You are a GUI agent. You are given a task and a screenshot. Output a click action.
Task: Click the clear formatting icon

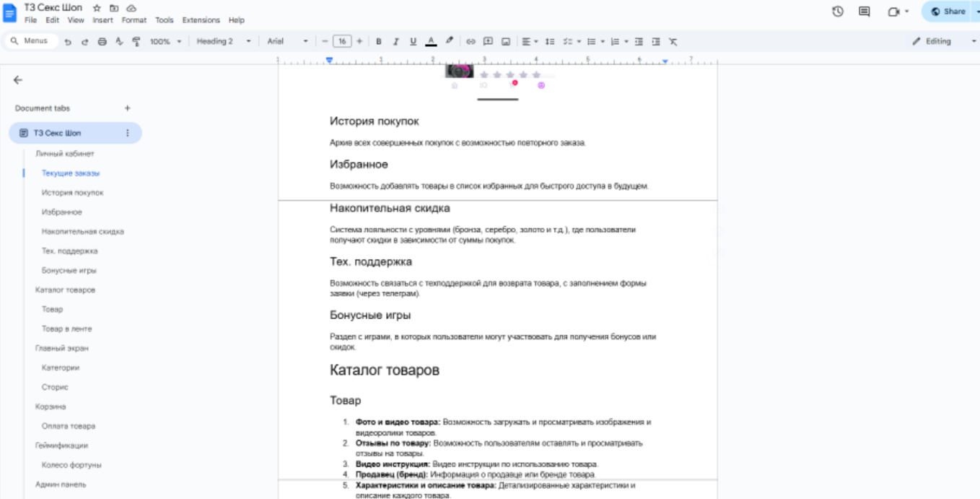(673, 42)
